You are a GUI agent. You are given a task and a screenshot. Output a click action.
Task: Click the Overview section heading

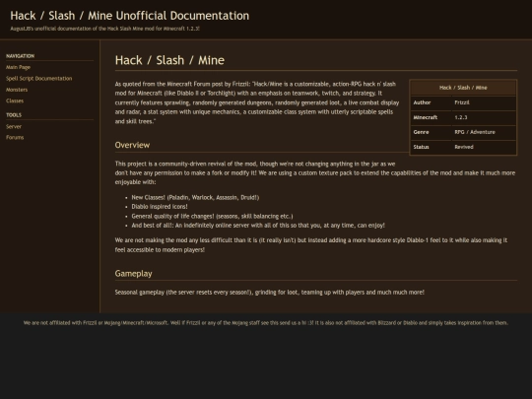coord(132,145)
